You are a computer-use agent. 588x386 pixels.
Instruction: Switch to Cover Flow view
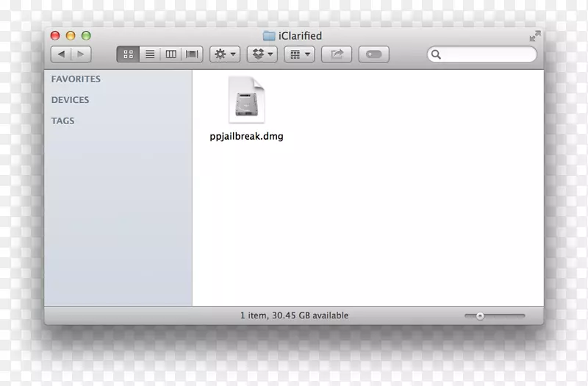click(x=192, y=54)
